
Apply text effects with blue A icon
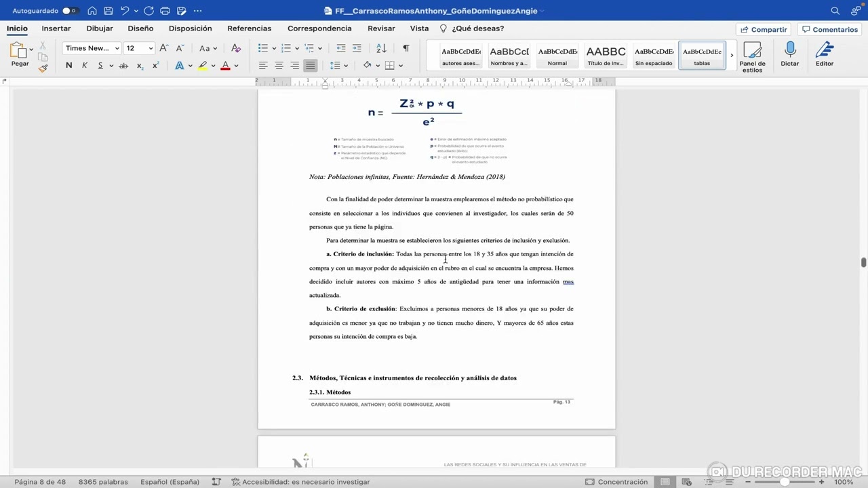point(180,66)
